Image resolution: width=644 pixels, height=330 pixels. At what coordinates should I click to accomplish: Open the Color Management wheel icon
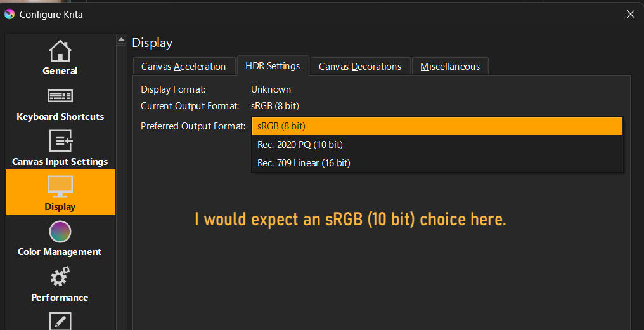click(x=60, y=232)
